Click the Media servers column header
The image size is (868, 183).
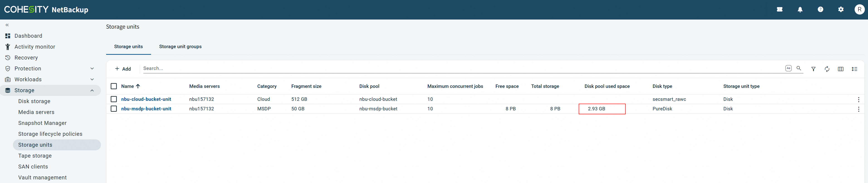click(x=205, y=86)
